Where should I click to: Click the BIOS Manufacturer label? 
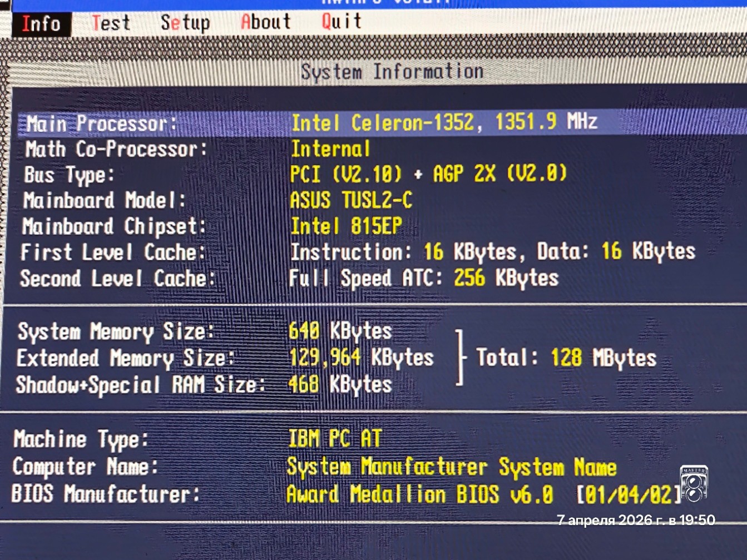106,494
